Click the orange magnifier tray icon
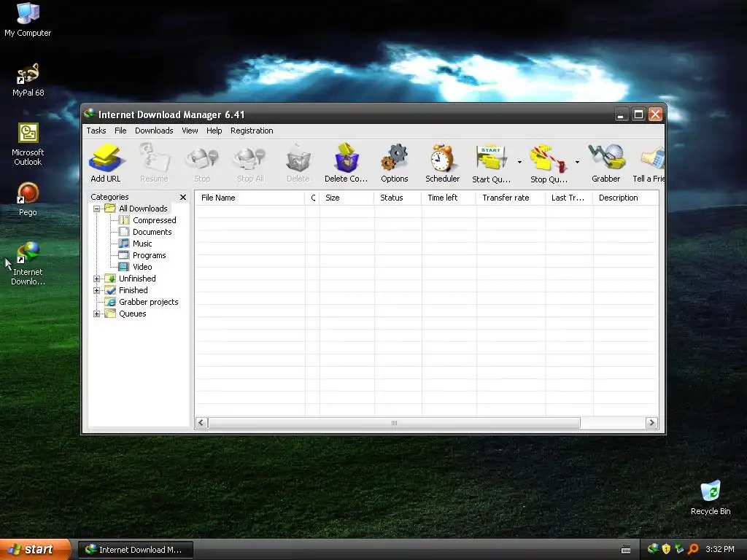The height and width of the screenshot is (560, 747). pos(693,549)
